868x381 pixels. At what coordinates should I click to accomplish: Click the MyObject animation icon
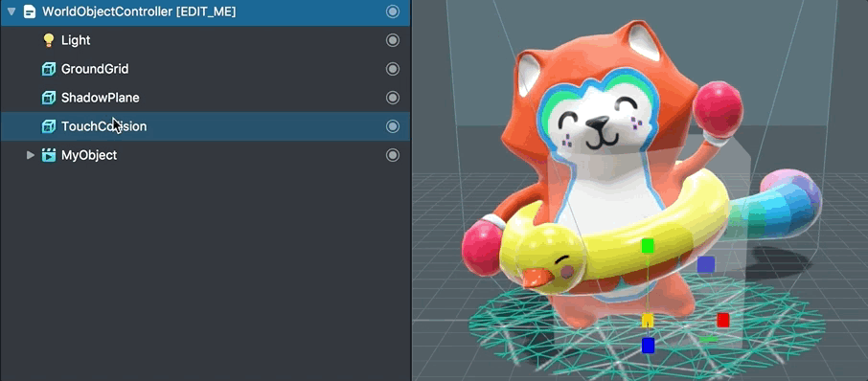tap(49, 155)
